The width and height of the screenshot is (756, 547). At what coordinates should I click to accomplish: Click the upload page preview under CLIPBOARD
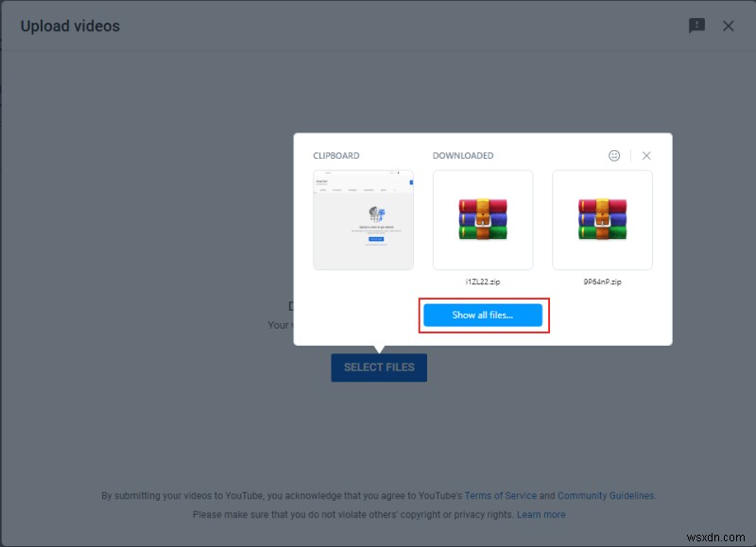(363, 219)
